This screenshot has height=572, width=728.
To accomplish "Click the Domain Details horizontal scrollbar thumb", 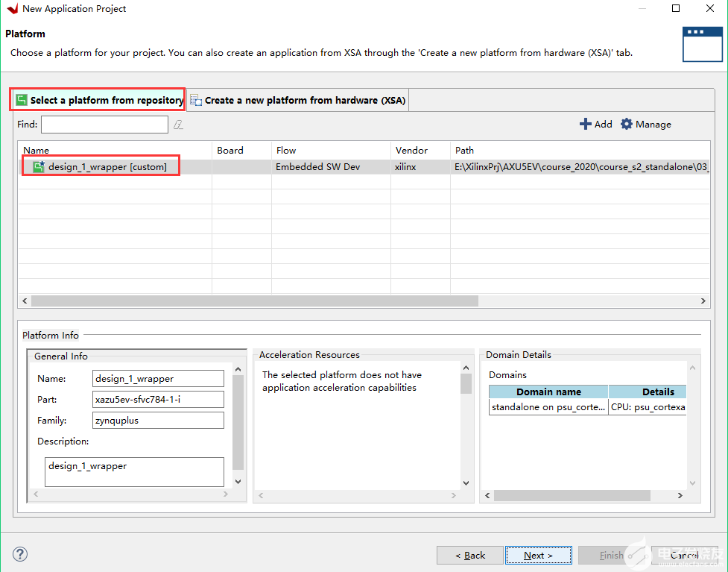I will [x=572, y=496].
